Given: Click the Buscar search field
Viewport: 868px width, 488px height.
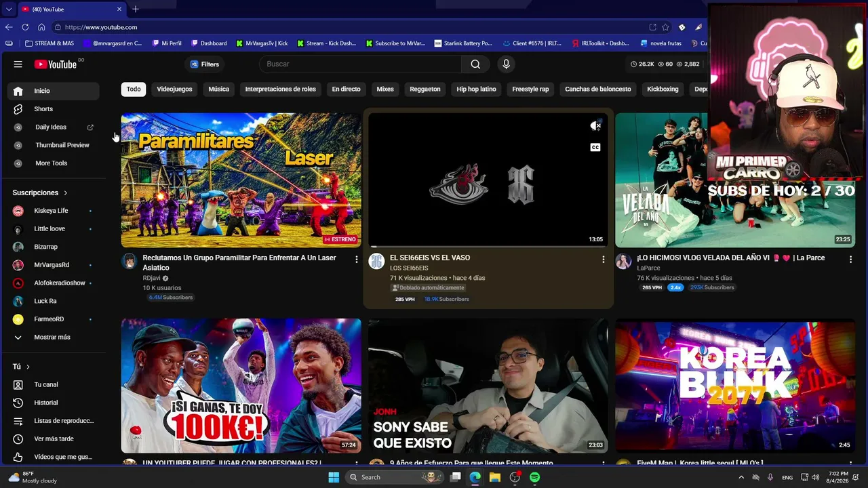Looking at the screenshot, I should coord(360,64).
